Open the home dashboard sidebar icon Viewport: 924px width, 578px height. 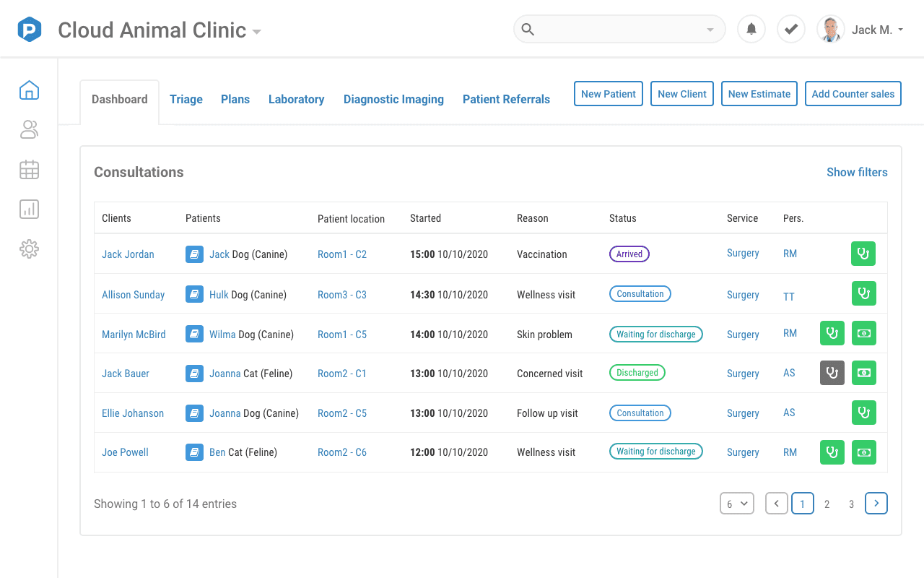click(x=29, y=90)
